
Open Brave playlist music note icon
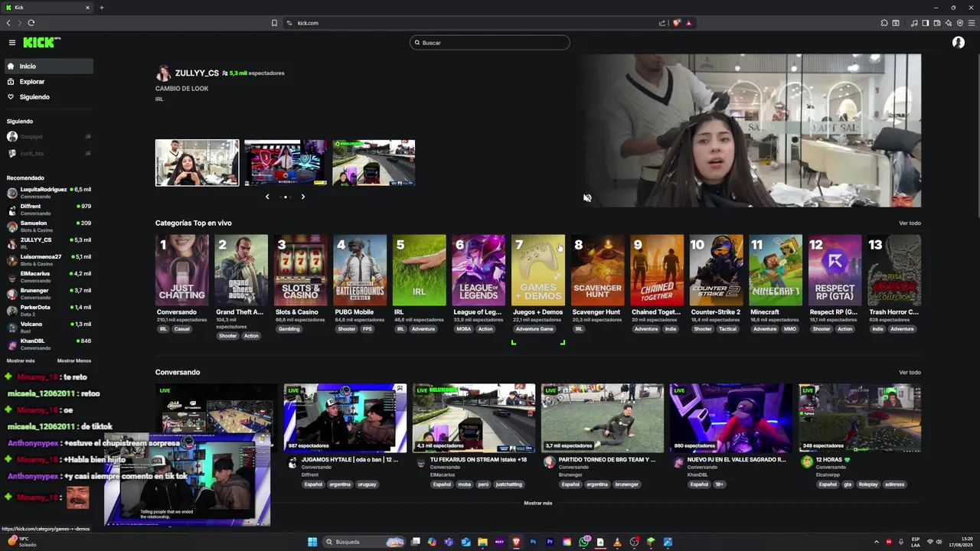914,23
